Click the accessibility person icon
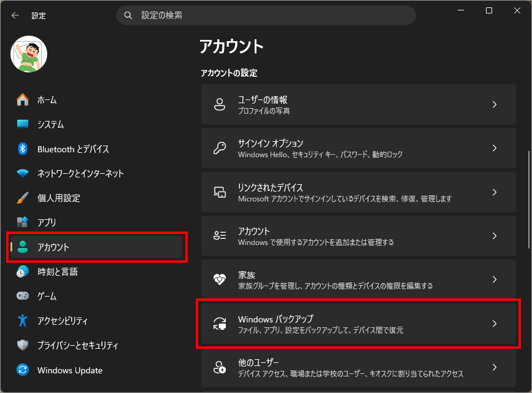 point(23,321)
